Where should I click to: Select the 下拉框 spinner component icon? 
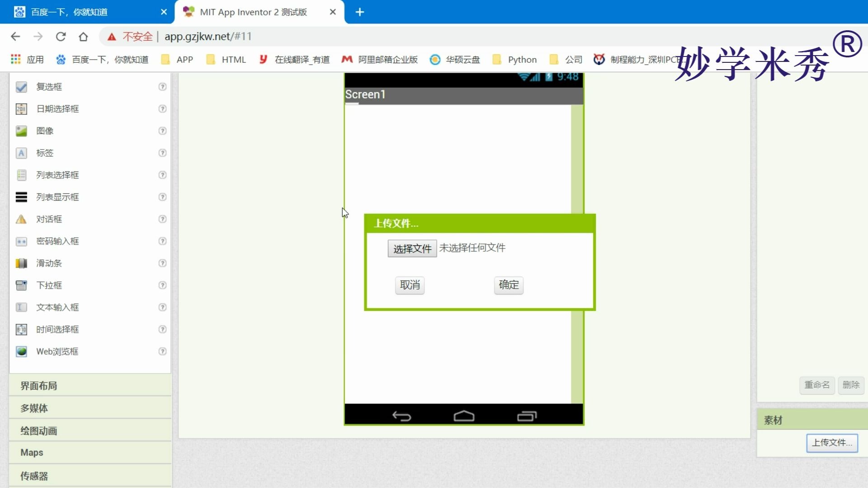[21, 285]
